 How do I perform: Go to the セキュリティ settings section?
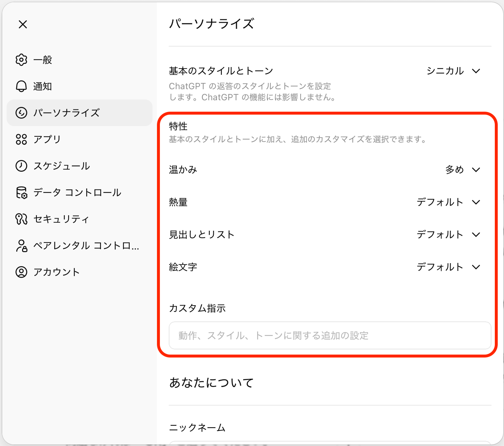click(x=61, y=219)
